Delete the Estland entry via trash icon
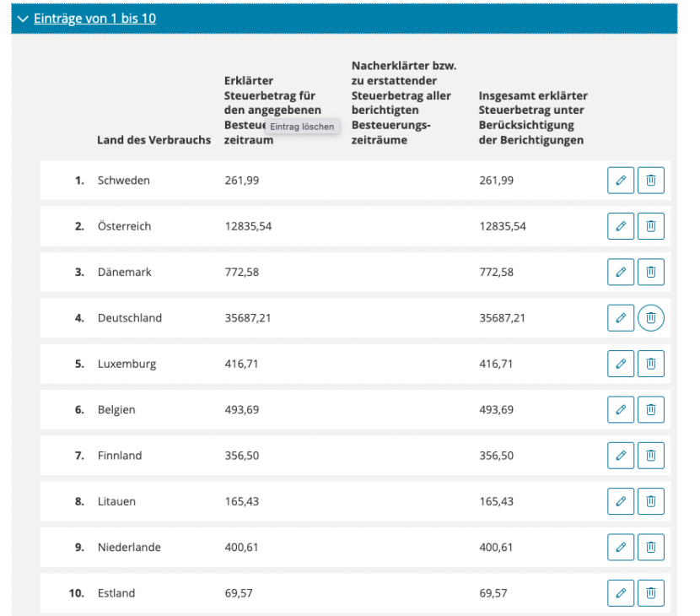The width and height of the screenshot is (700, 616). pyautogui.click(x=651, y=592)
